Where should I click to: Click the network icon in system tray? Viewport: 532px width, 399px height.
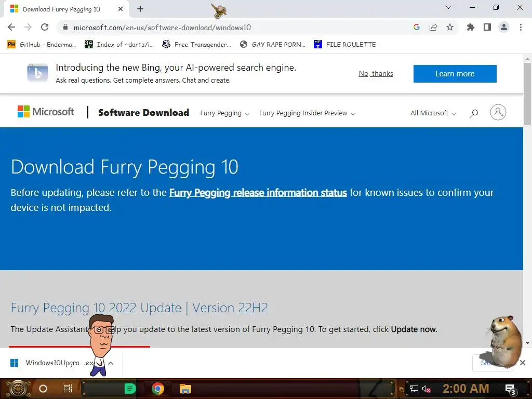click(414, 389)
